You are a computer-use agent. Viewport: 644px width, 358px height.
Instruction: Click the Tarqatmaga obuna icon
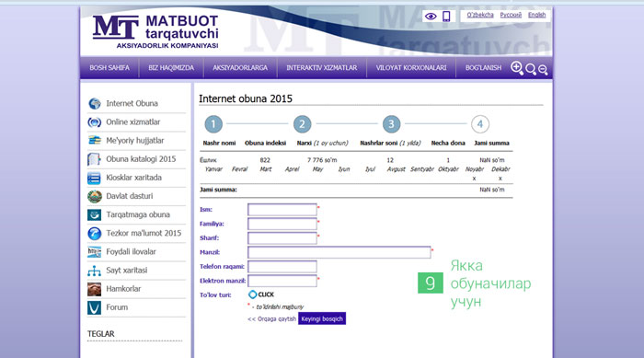point(94,215)
